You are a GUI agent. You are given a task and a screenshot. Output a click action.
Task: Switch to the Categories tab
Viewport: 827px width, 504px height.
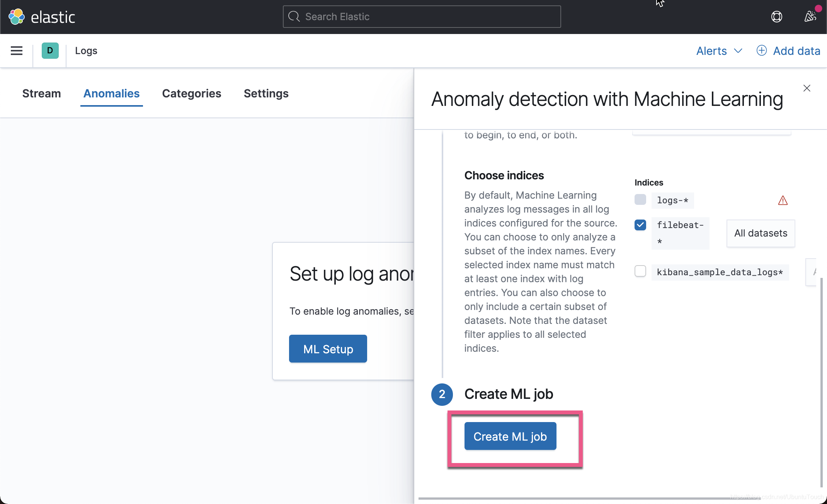click(x=191, y=94)
